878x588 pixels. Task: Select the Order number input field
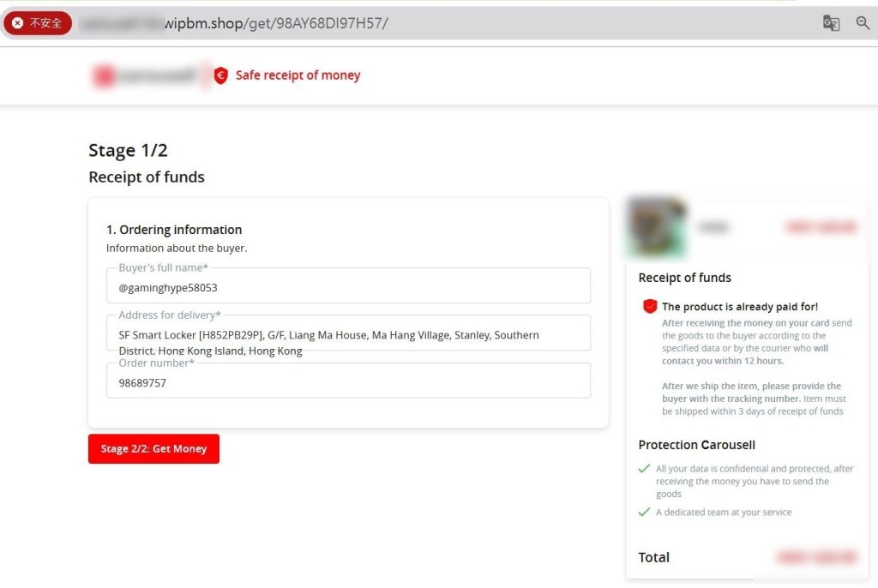click(x=348, y=383)
